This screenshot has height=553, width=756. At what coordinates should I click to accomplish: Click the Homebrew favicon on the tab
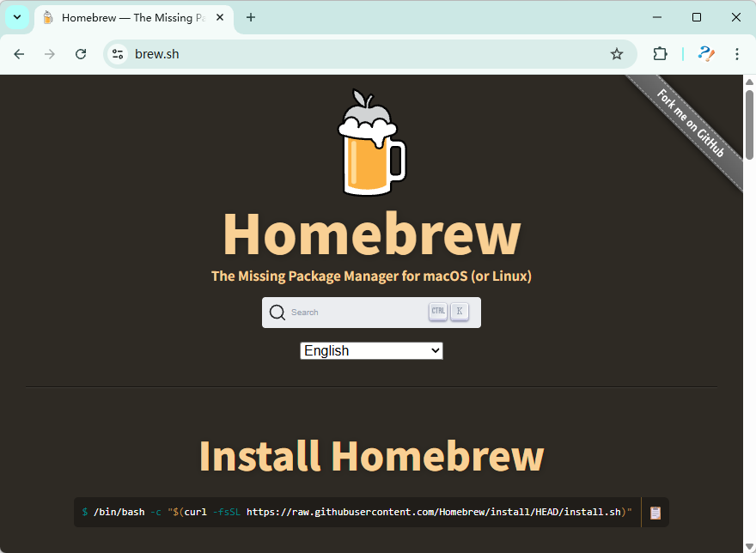(49, 17)
